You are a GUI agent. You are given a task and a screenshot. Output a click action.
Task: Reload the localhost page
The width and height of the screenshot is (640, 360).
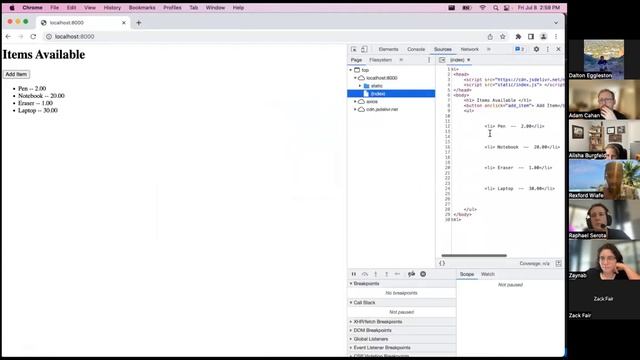pyautogui.click(x=33, y=37)
